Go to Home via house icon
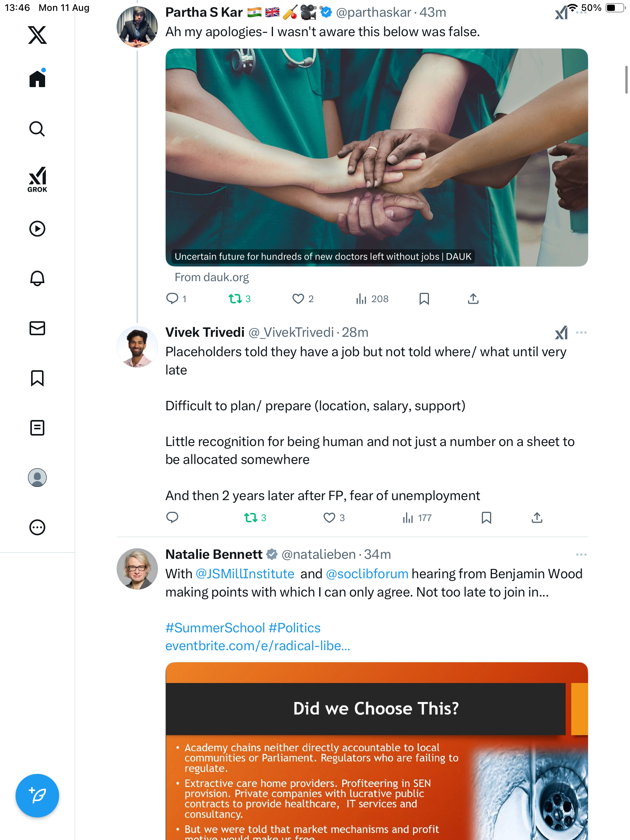 (x=37, y=78)
